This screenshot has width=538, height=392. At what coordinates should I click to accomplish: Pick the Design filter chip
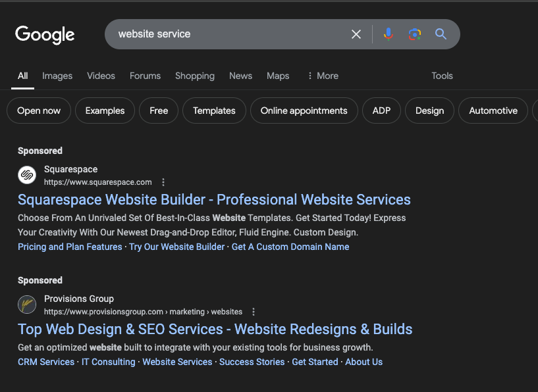coord(429,110)
